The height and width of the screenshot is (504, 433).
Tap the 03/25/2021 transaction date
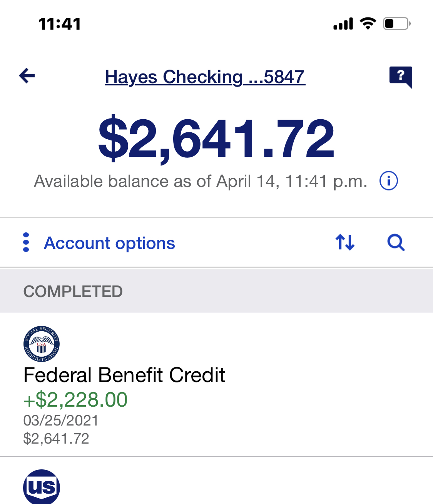tap(61, 421)
